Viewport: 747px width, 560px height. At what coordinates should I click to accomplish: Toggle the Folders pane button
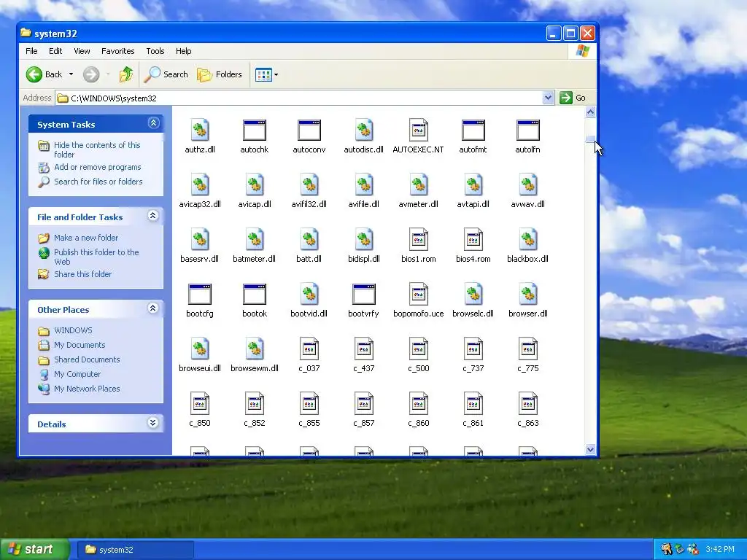coord(220,74)
